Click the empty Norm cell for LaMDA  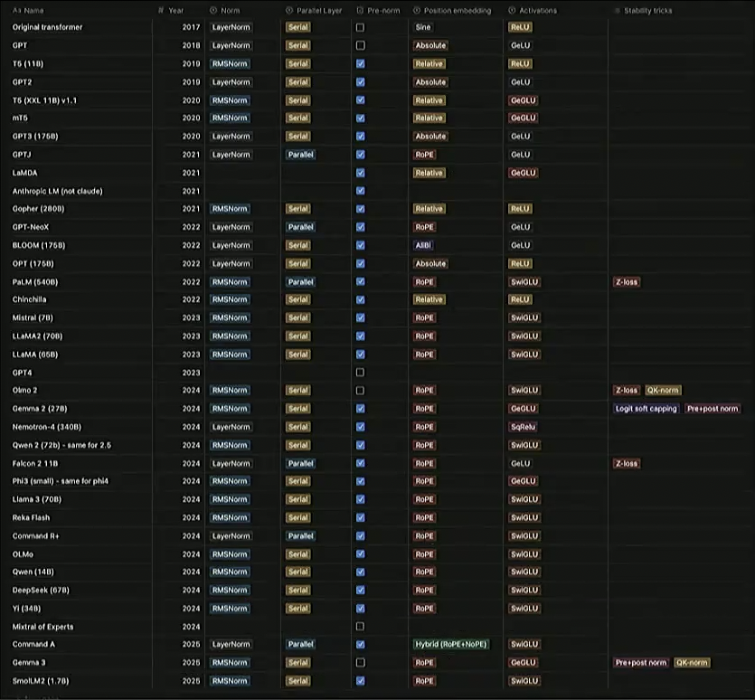pyautogui.click(x=241, y=173)
